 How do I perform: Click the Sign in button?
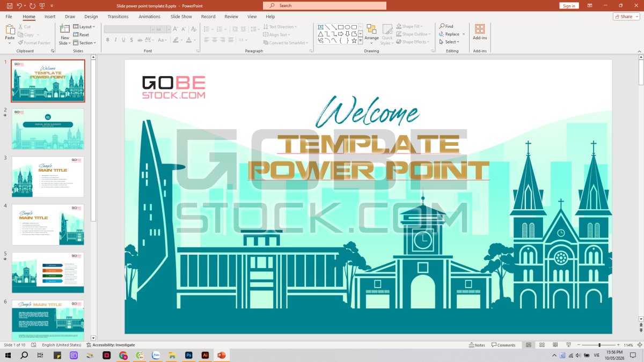coord(569,5)
